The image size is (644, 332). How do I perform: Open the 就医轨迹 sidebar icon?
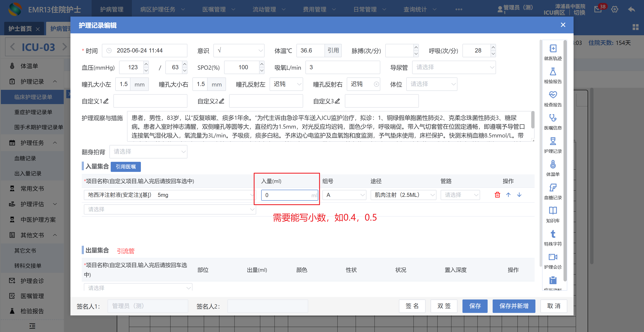point(553,48)
